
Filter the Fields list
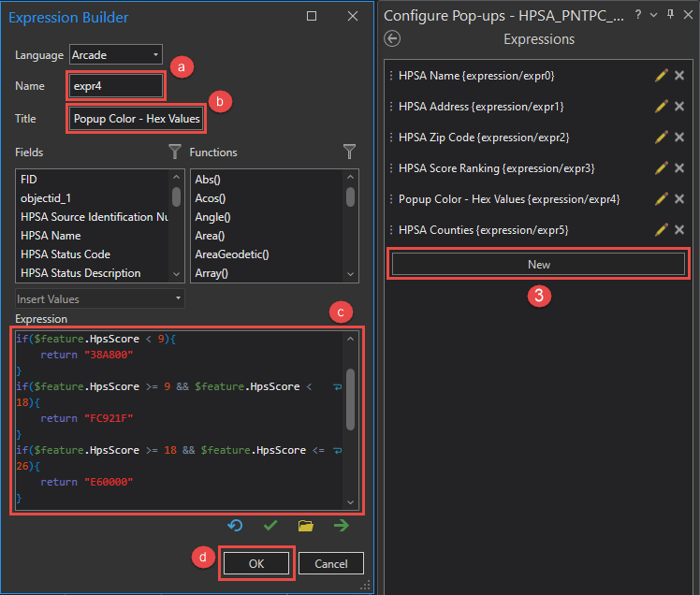click(175, 152)
